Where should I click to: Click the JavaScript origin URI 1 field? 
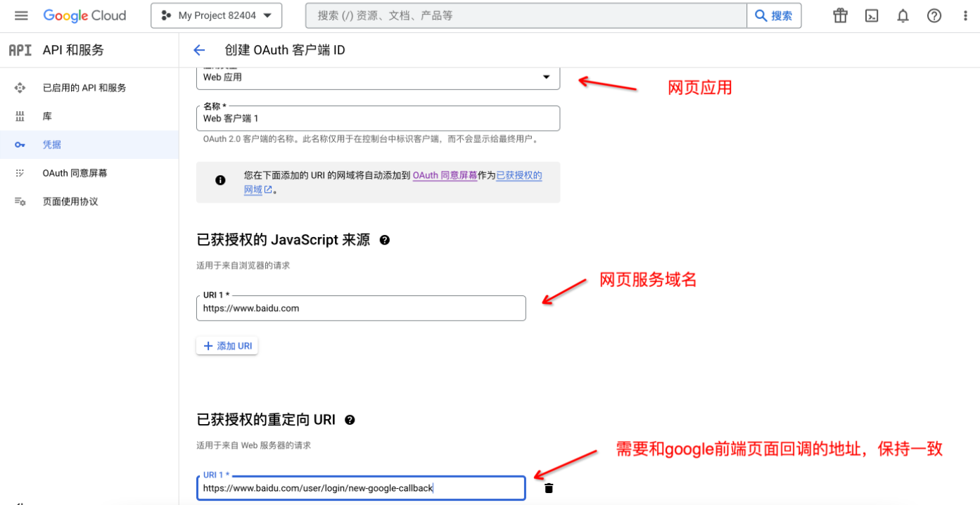[x=361, y=308]
